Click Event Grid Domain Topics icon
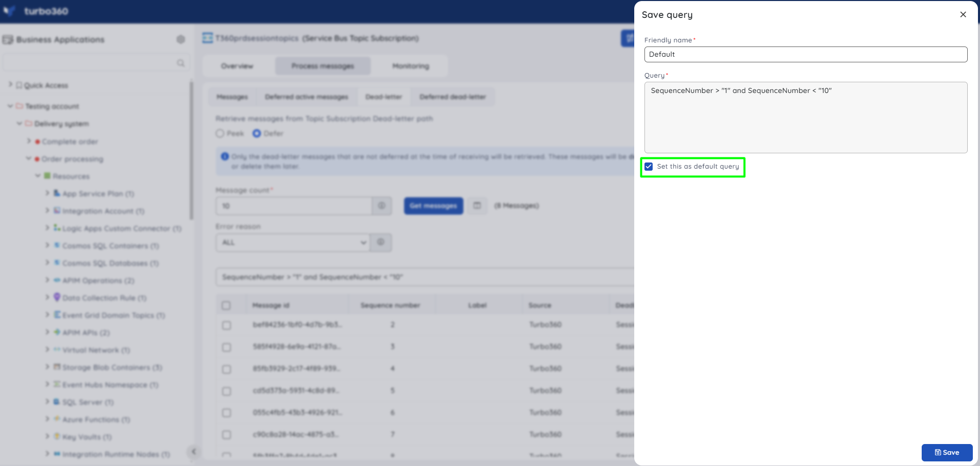Screen dimensions: 980x466 click(57, 315)
